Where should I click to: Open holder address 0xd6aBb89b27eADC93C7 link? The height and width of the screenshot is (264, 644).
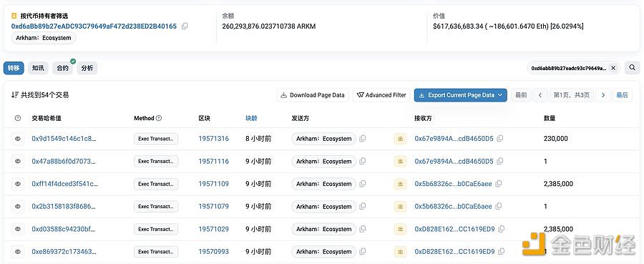click(94, 26)
